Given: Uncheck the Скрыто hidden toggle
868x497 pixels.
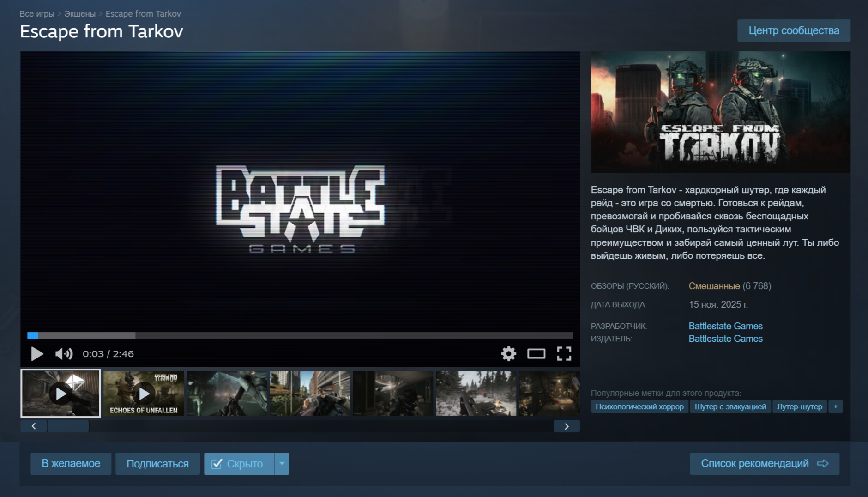Looking at the screenshot, I should pyautogui.click(x=239, y=464).
